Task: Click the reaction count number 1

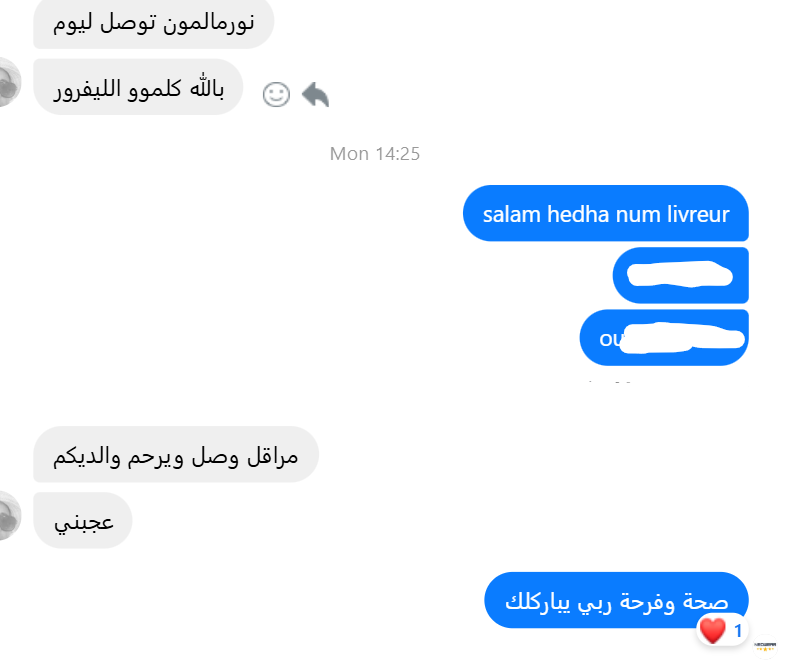Action: coord(738,631)
